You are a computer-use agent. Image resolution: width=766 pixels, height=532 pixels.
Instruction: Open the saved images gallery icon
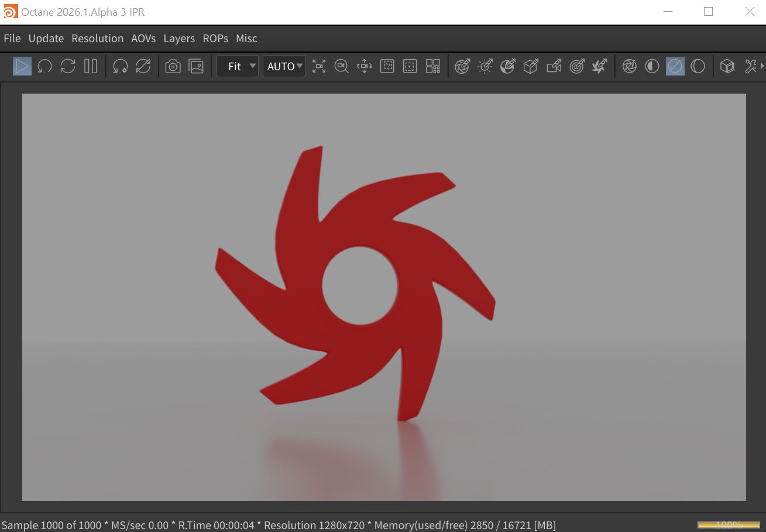[196, 66]
